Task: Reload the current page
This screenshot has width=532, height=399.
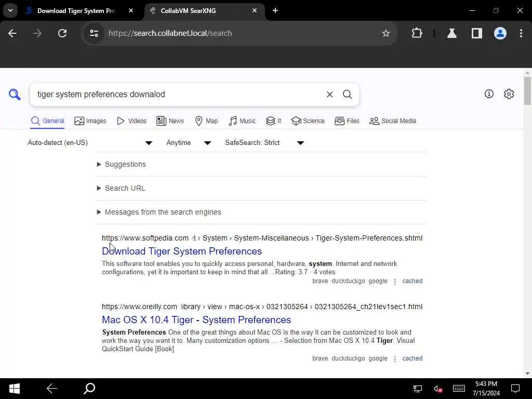Action: coord(62,33)
